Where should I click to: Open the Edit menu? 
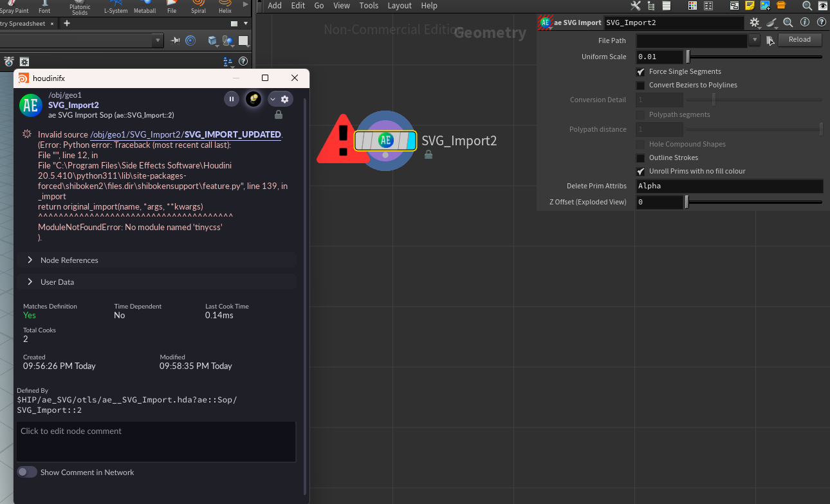[x=299, y=6]
